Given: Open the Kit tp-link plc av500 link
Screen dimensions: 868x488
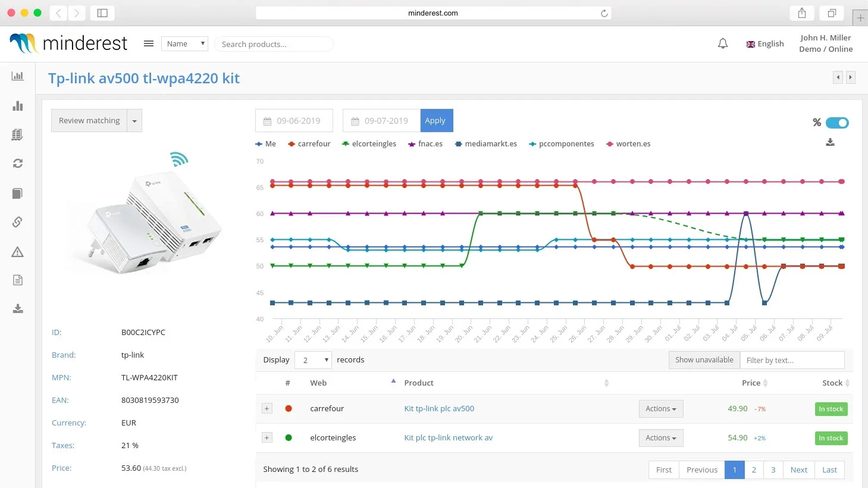Looking at the screenshot, I should 439,408.
